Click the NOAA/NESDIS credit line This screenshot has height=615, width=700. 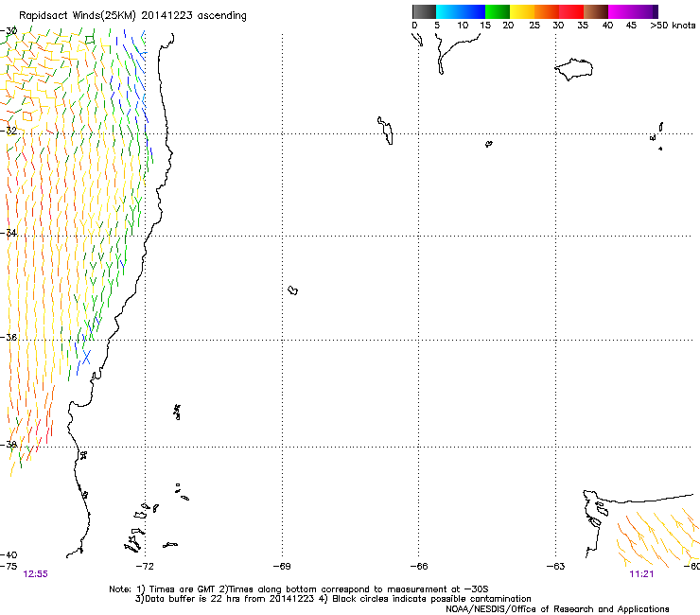(x=557, y=609)
